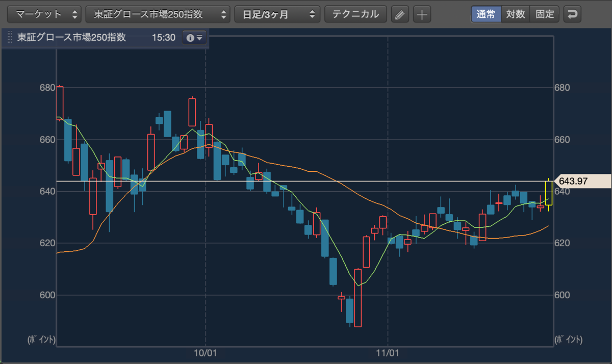Select the pencil drawing tool icon
Viewport: 612px width, 364px height.
[x=400, y=14]
